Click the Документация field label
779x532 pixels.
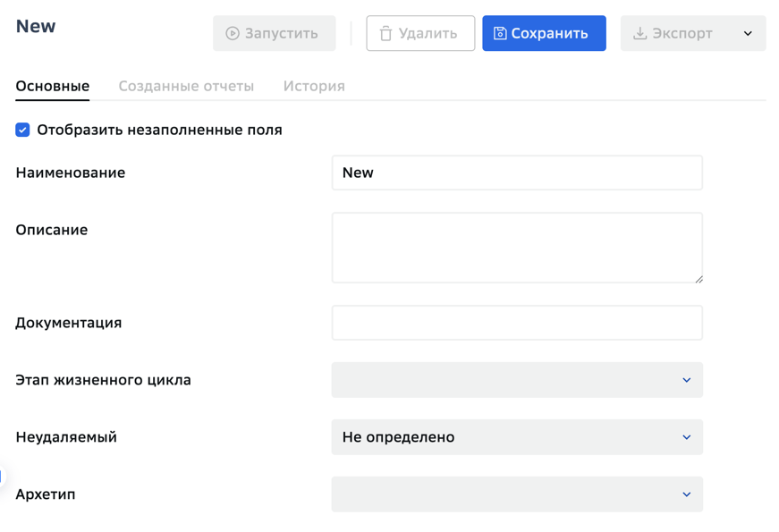coord(69,323)
